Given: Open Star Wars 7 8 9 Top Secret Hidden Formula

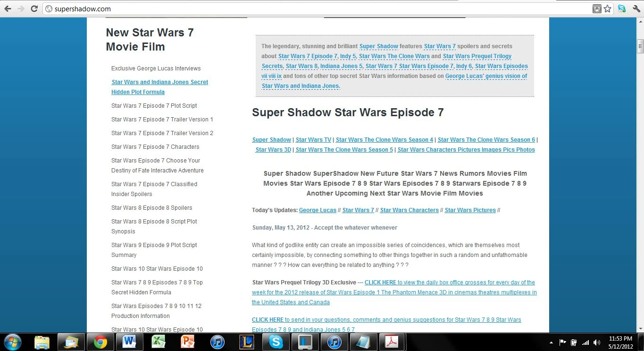Looking at the screenshot, I should pos(157,287).
